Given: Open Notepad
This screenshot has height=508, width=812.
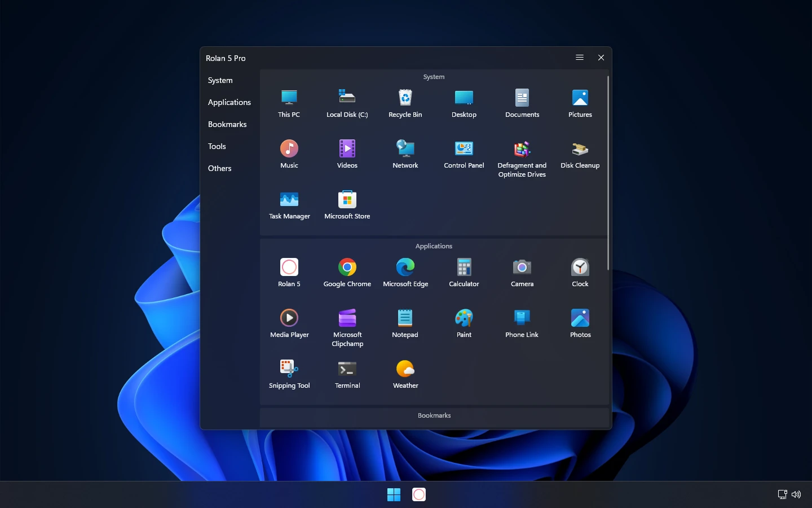Looking at the screenshot, I should click(405, 323).
